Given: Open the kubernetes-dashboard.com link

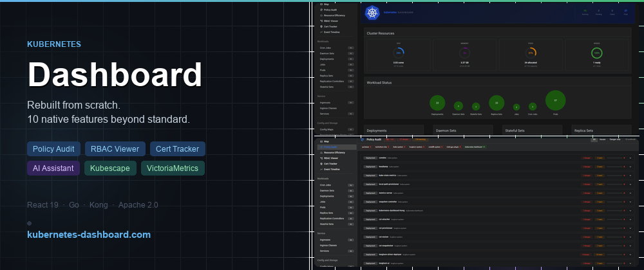Looking at the screenshot, I should (89, 235).
